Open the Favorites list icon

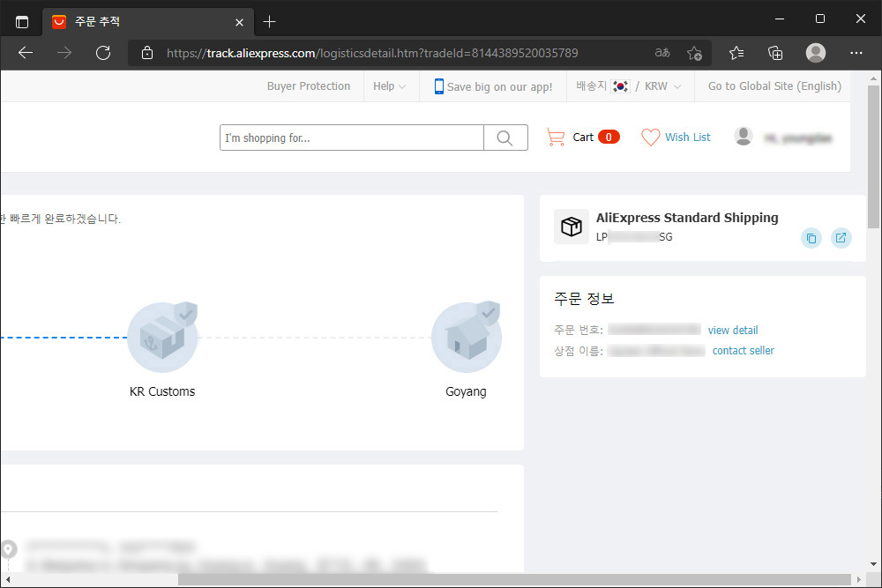736,53
